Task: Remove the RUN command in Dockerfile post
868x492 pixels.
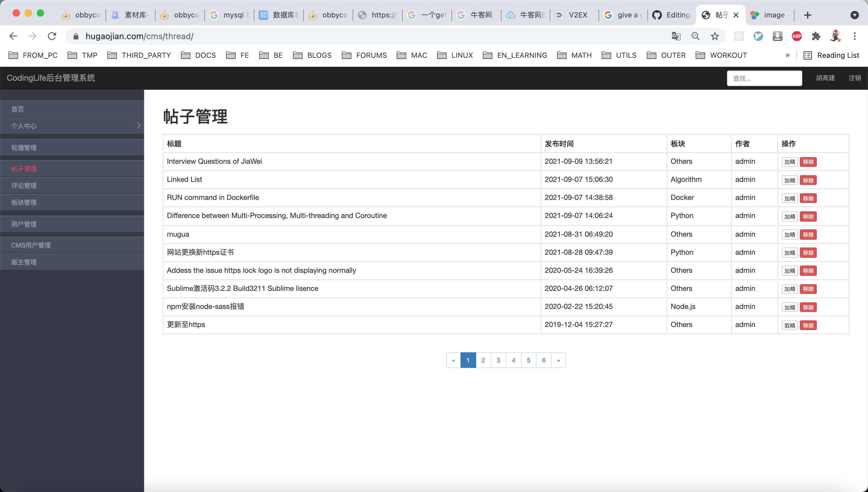Action: 808,198
